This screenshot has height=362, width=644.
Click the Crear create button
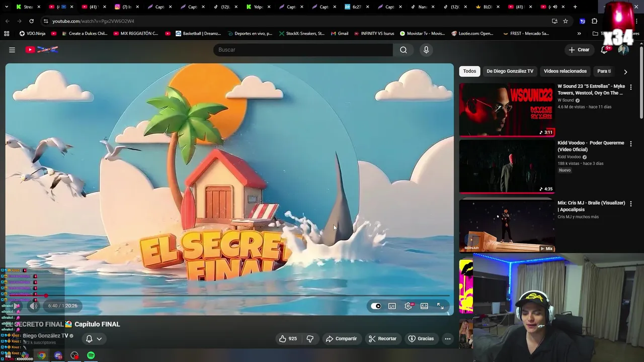pyautogui.click(x=579, y=50)
